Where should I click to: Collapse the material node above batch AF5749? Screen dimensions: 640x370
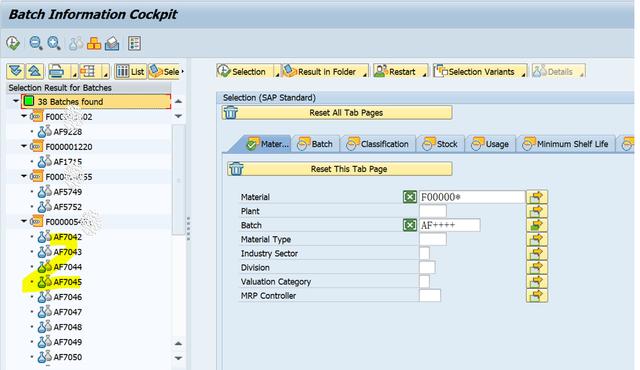pyautogui.click(x=24, y=176)
